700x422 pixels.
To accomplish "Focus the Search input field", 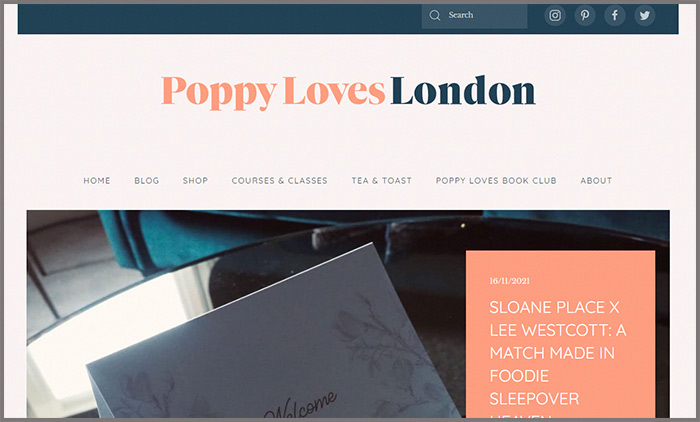I will click(x=474, y=16).
